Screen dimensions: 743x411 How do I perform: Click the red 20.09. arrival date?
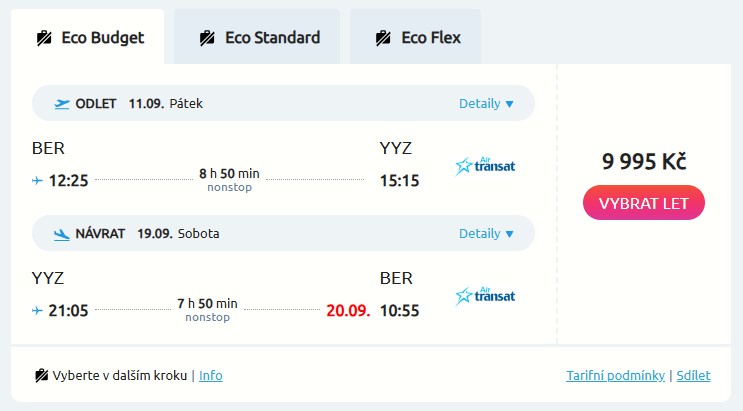click(348, 310)
